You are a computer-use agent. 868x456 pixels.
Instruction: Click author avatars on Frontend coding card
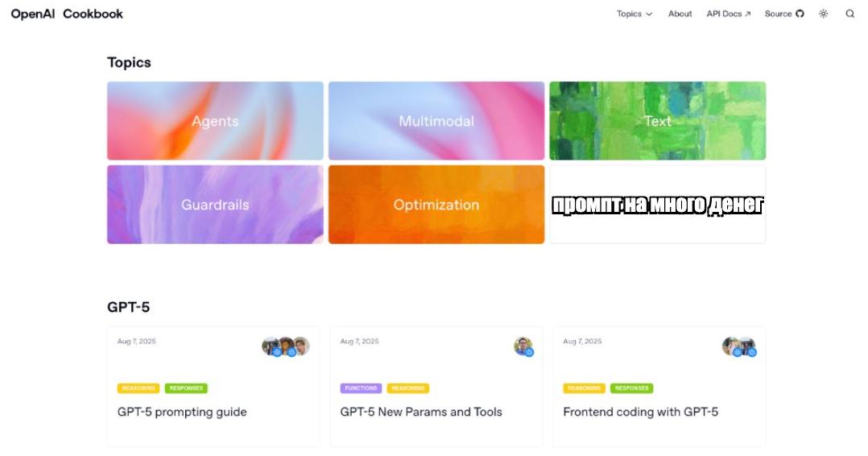pyautogui.click(x=739, y=347)
